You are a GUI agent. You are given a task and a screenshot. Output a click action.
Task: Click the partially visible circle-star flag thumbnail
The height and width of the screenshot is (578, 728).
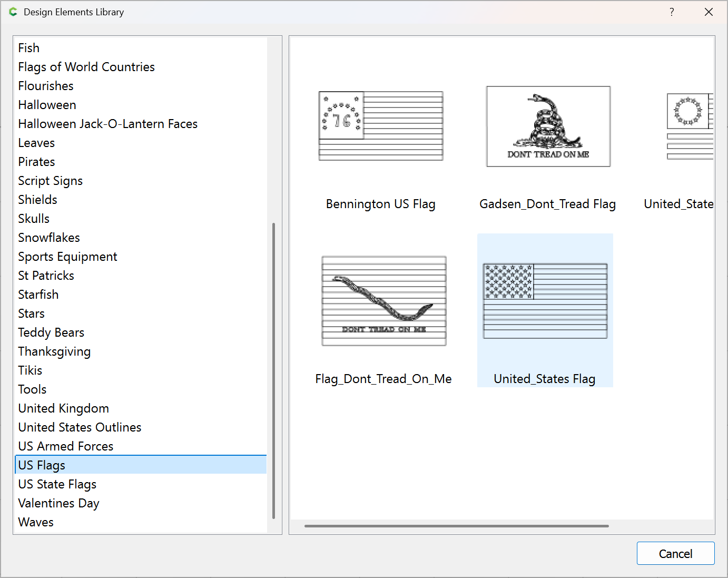pos(690,126)
